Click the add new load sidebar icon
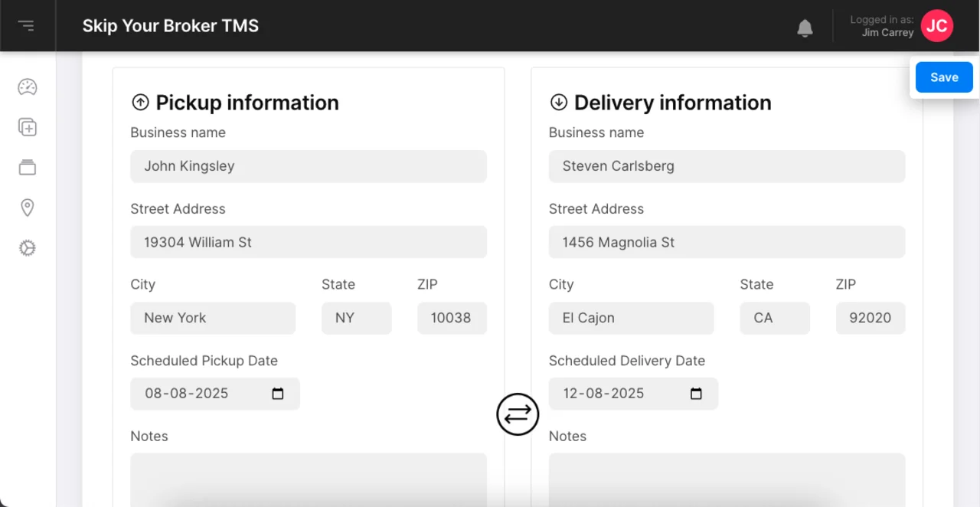The image size is (980, 507). pyautogui.click(x=28, y=127)
